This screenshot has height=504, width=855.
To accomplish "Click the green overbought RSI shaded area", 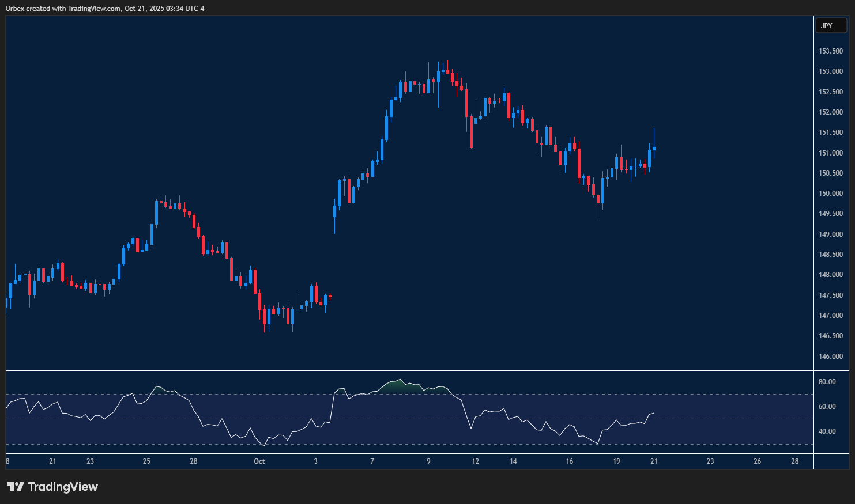I will click(x=398, y=386).
